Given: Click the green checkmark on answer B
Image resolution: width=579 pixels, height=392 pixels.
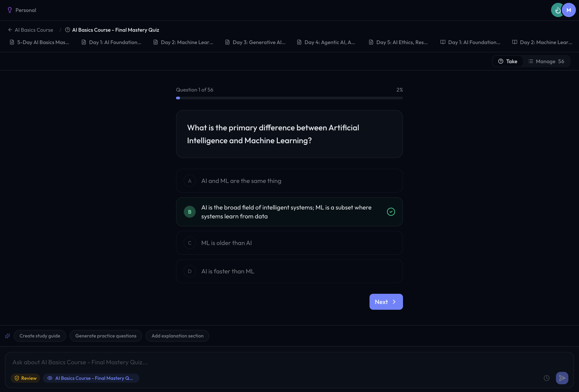Looking at the screenshot, I should coord(391,212).
